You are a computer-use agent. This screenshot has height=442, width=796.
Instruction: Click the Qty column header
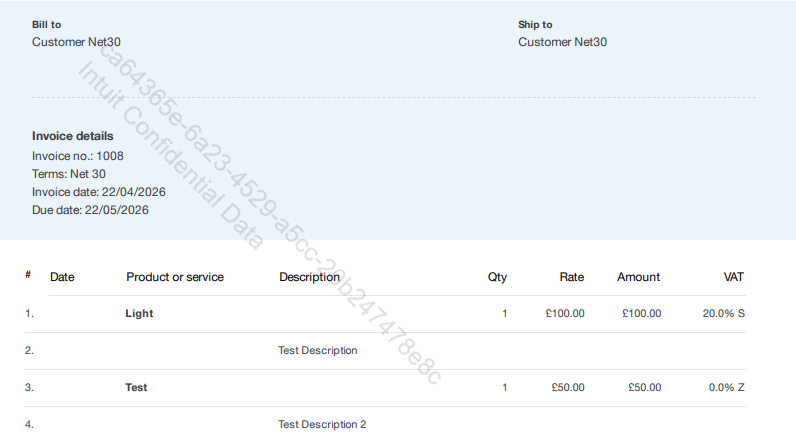(x=497, y=277)
